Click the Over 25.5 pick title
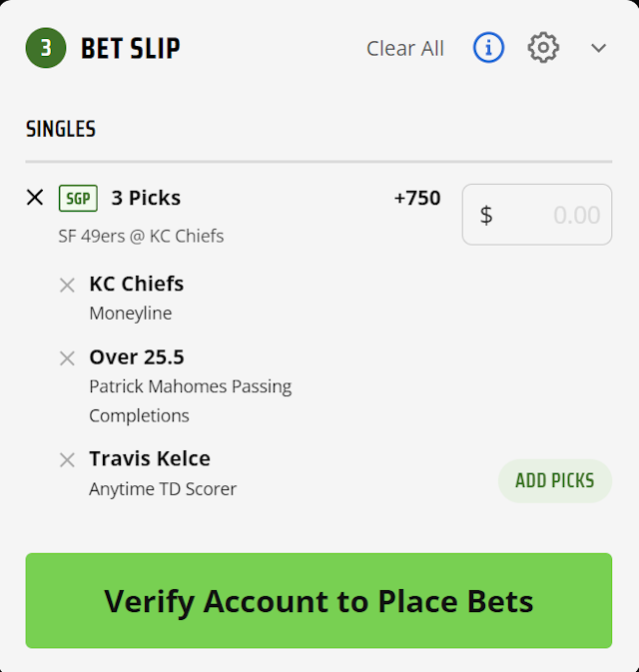The height and width of the screenshot is (672, 639). coord(137,357)
